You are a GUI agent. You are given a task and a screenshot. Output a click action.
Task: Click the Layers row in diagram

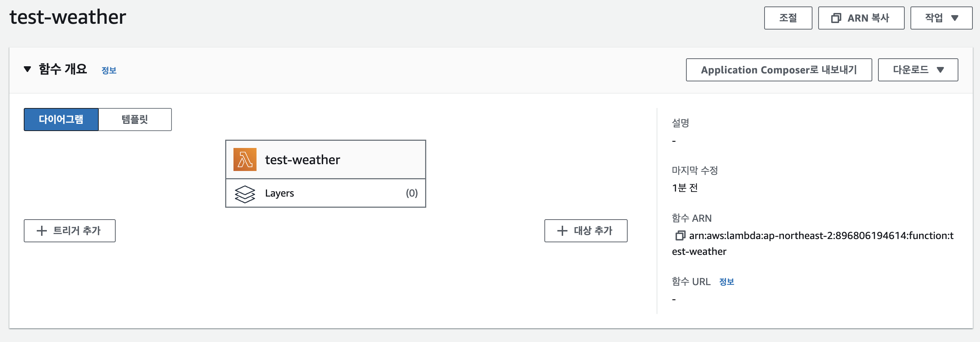326,193
